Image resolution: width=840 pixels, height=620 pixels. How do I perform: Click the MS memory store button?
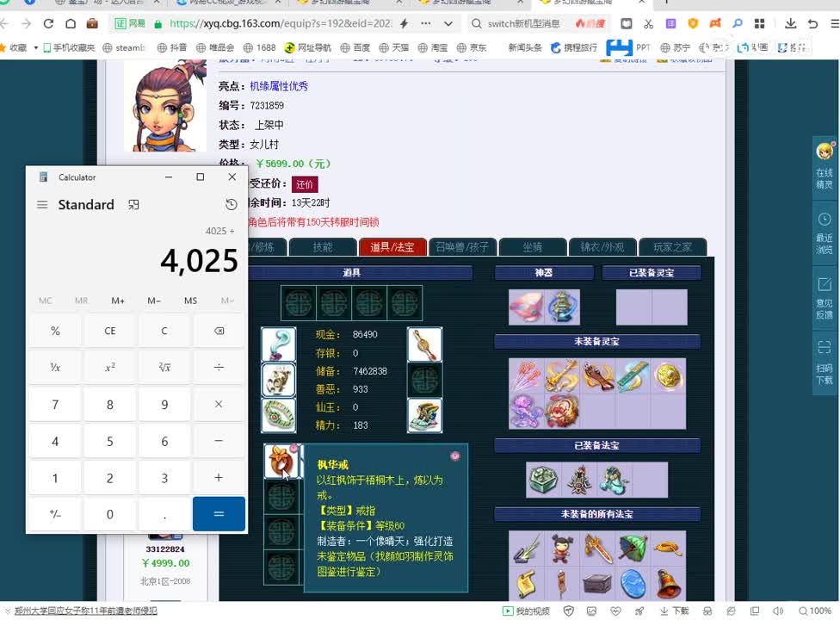[x=191, y=301]
